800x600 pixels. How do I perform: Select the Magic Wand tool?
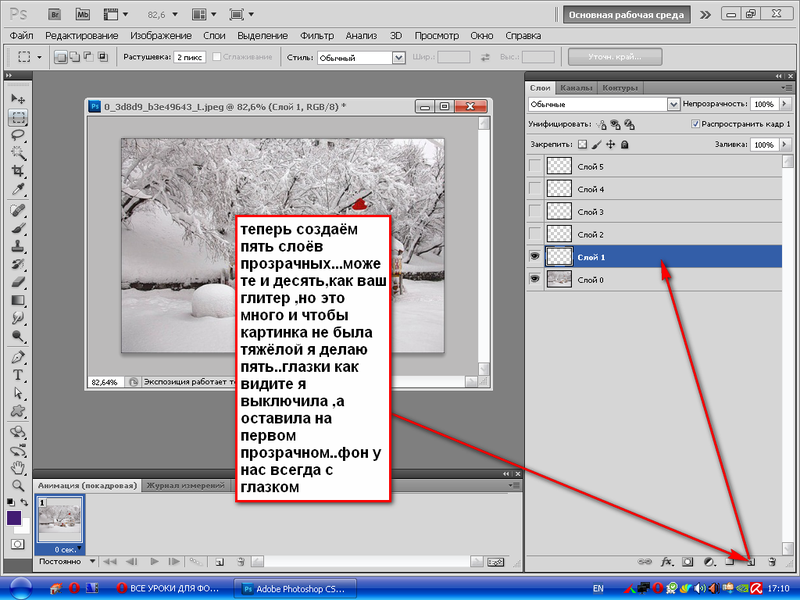click(x=18, y=153)
